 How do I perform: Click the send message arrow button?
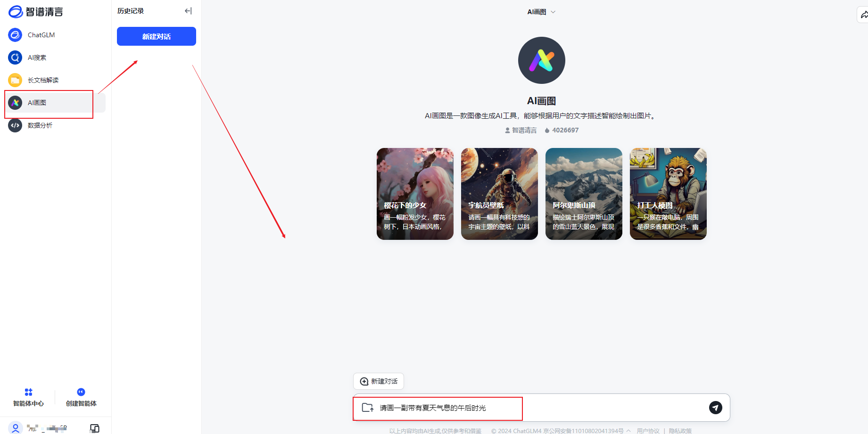click(716, 408)
